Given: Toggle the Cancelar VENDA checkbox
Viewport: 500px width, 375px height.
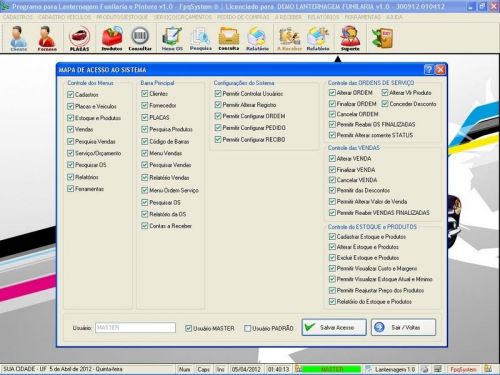Looking at the screenshot, I should tap(332, 180).
